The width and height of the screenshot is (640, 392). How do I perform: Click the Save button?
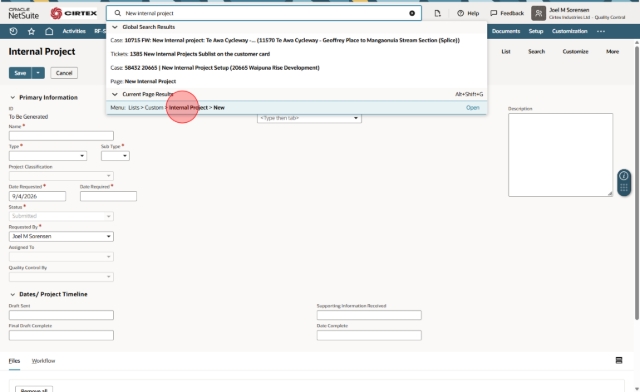pos(20,73)
